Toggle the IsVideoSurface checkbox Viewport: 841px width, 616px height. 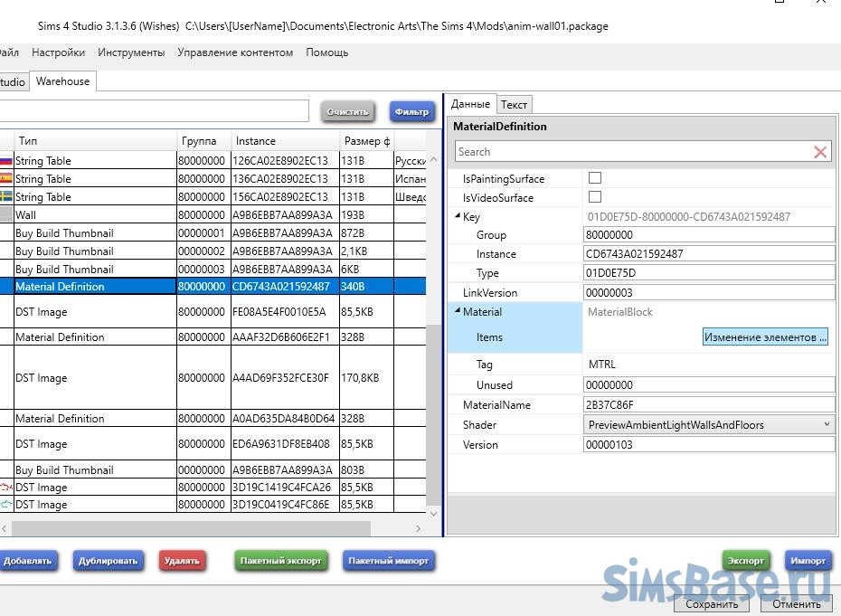coord(595,197)
